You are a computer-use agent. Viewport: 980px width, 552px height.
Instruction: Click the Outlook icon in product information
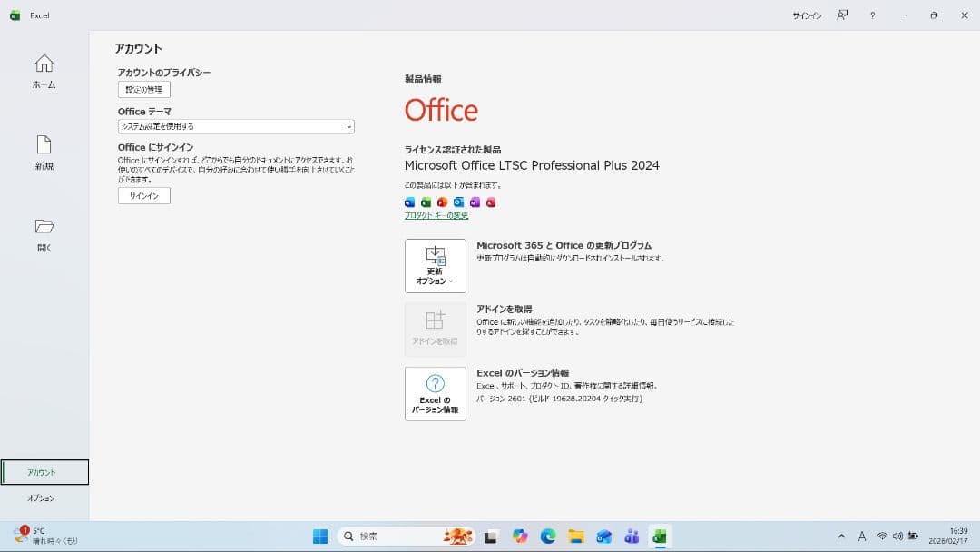coord(457,202)
